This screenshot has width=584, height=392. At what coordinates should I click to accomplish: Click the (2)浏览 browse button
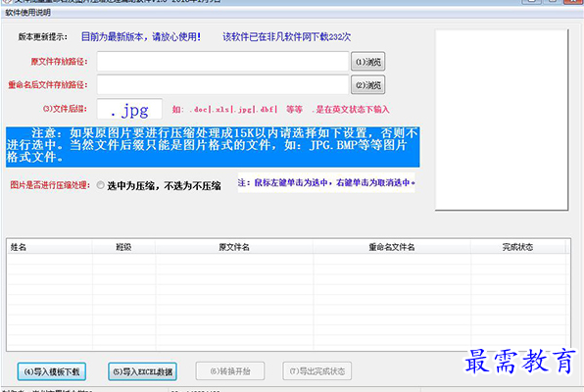368,85
